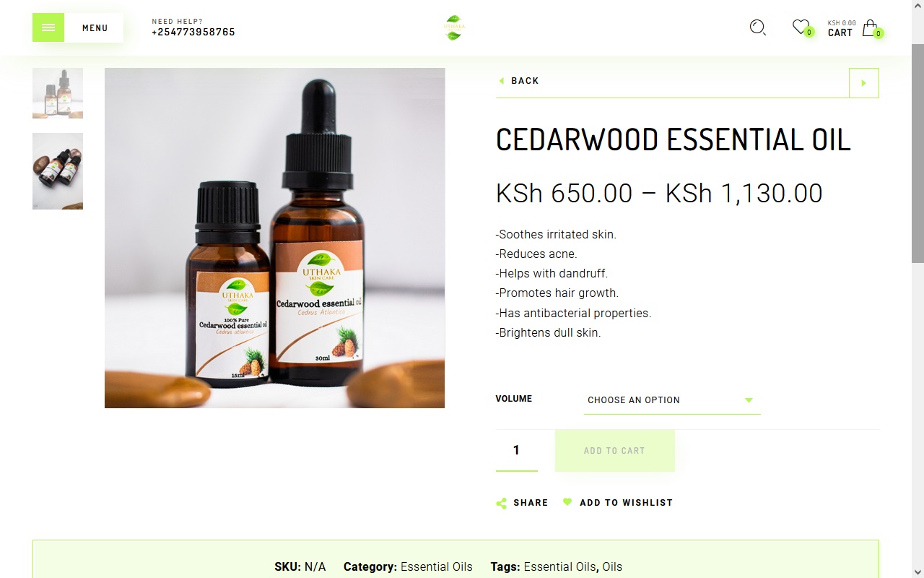
Task: Open the MENU label
Action: point(95,28)
